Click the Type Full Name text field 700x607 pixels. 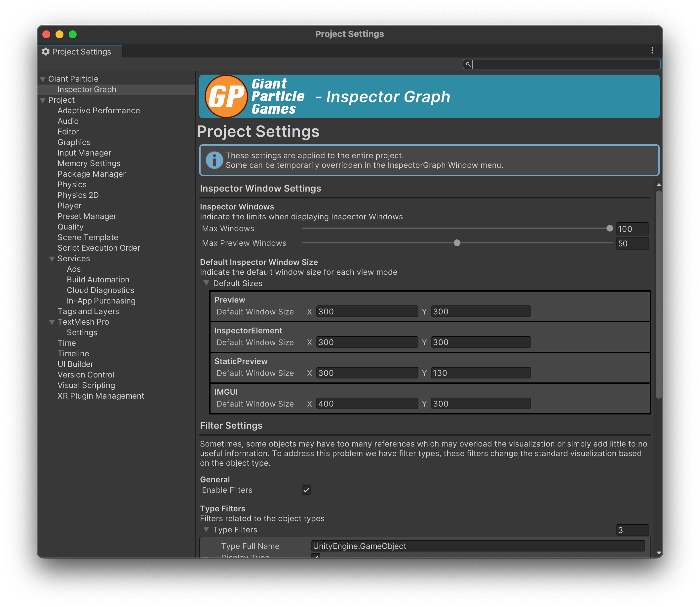477,546
